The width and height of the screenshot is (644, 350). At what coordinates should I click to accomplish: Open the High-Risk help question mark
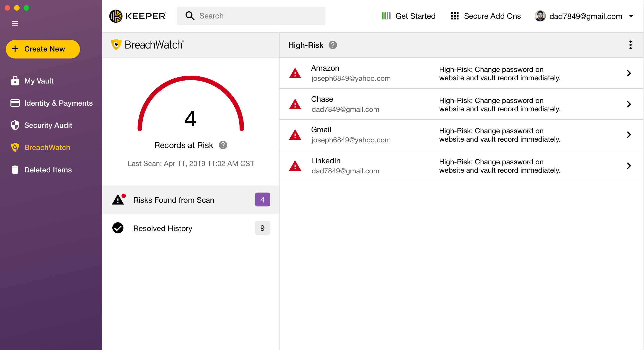pos(332,45)
